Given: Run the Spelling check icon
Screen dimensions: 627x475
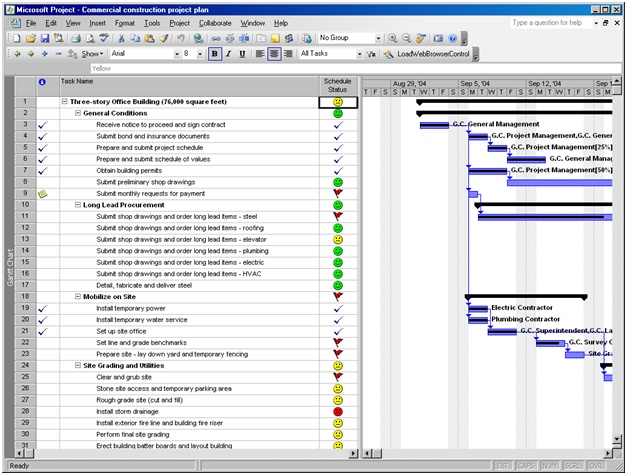Looking at the screenshot, I should (104, 38).
